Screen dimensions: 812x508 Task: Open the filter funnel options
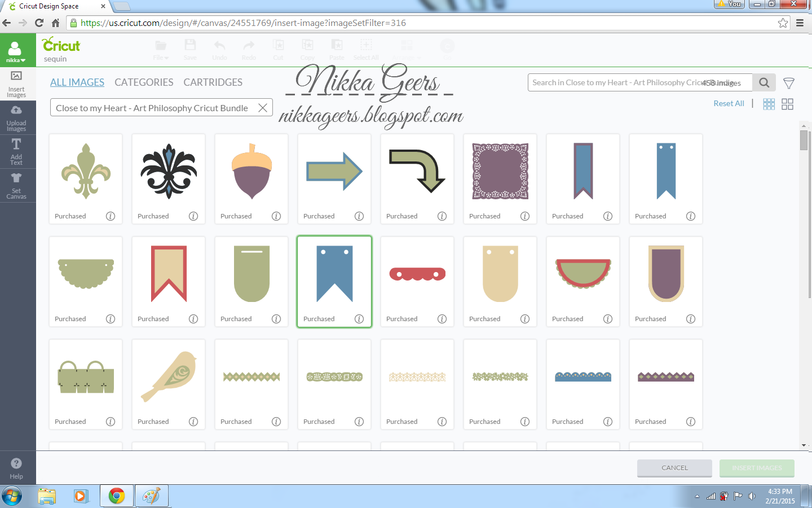pos(788,82)
